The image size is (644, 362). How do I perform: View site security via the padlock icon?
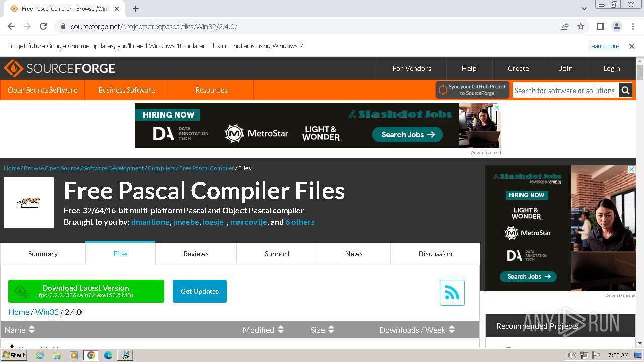[x=63, y=26]
